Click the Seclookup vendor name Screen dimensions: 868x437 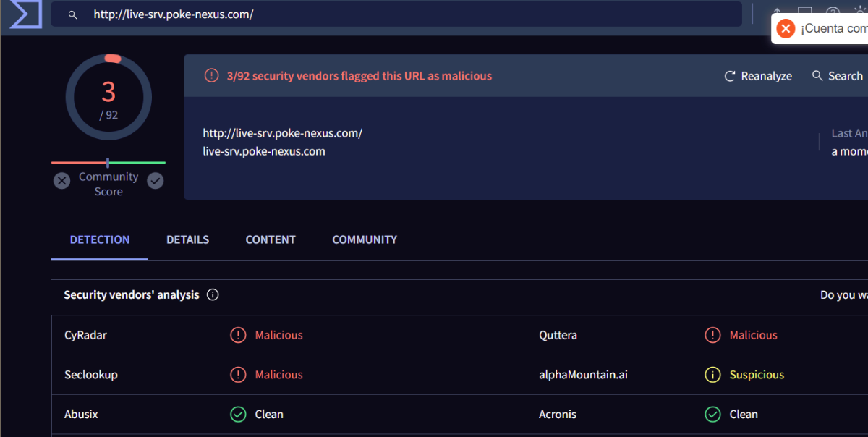(x=90, y=375)
